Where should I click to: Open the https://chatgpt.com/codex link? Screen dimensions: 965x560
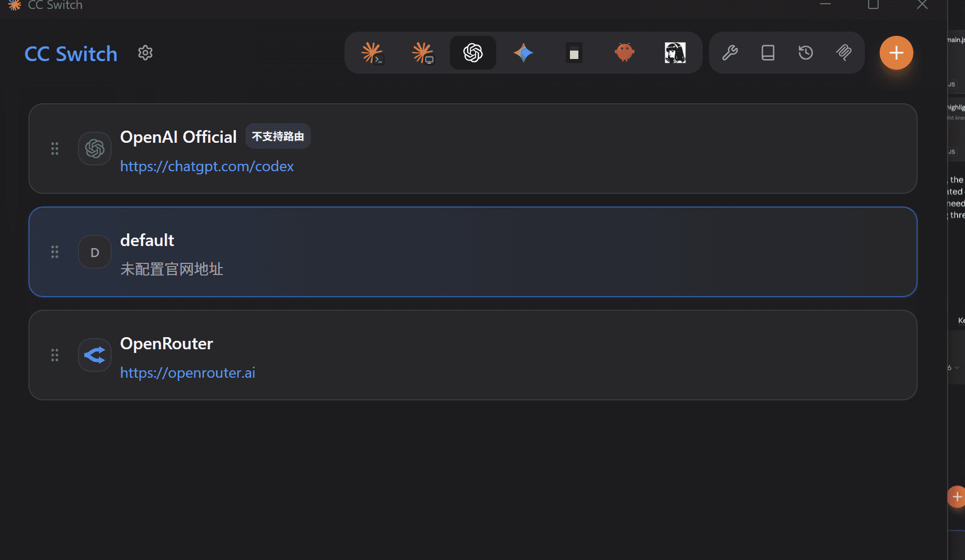[x=207, y=166]
